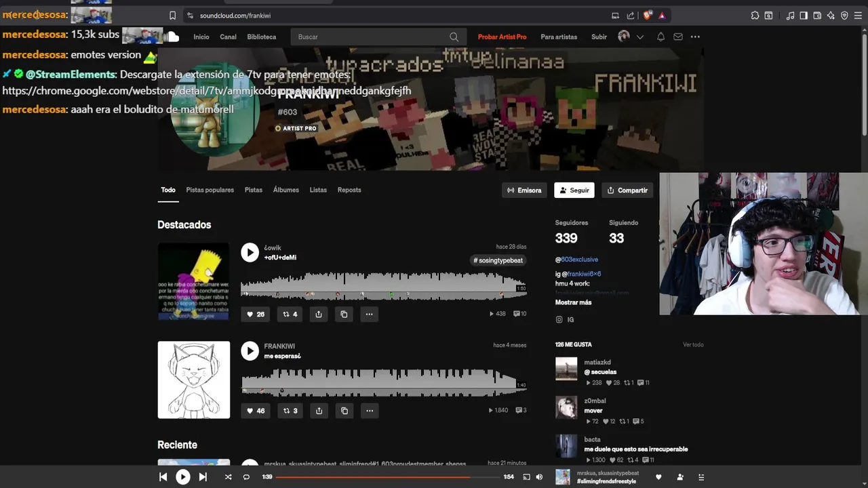
Task: Expand user profile dropdown chevron
Action: point(639,37)
